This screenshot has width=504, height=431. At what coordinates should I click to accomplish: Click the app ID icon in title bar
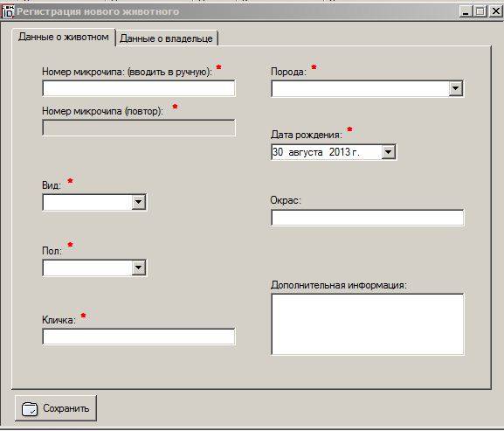(8, 11)
